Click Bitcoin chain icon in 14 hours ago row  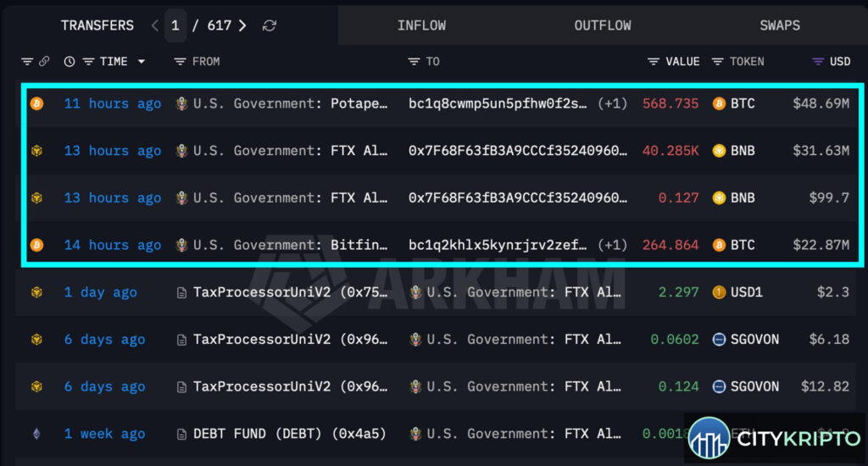(x=37, y=245)
